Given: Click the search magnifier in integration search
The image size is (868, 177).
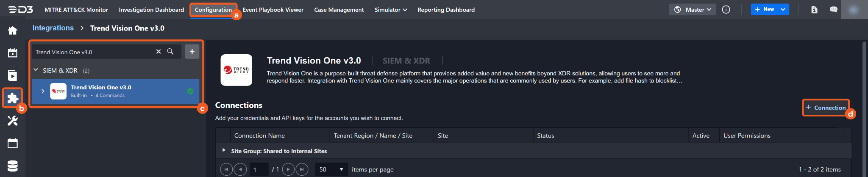Looking at the screenshot, I should coord(170,52).
